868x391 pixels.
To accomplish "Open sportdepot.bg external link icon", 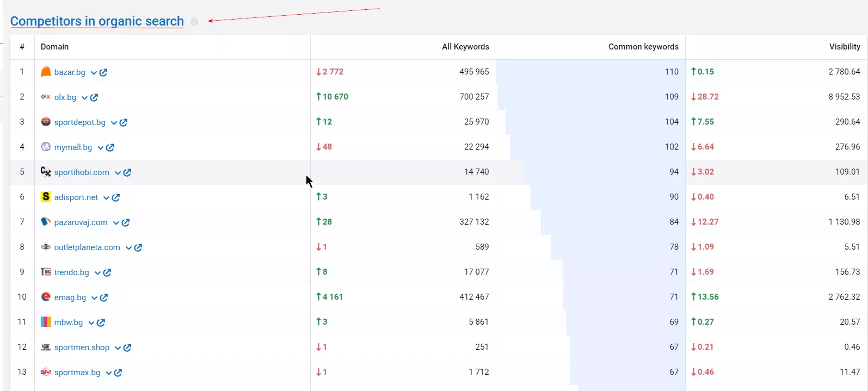I will coord(124,122).
